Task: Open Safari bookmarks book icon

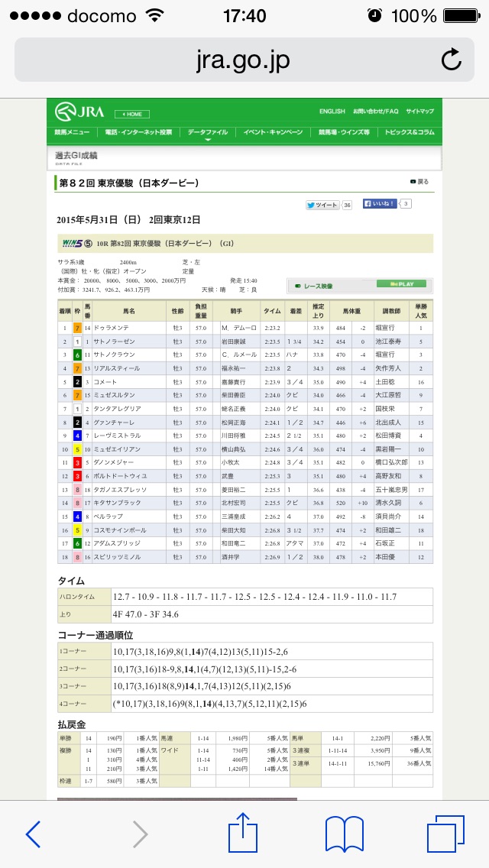Action: pyautogui.click(x=344, y=834)
